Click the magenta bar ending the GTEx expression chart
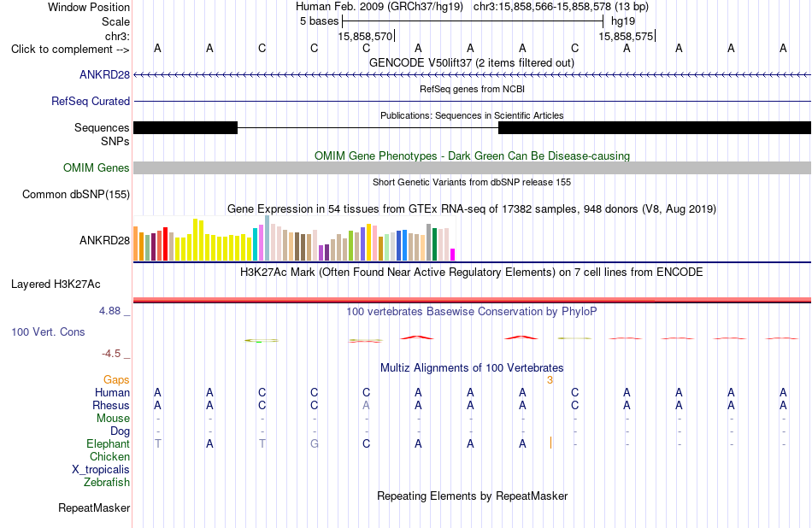812x528 pixels. click(453, 254)
